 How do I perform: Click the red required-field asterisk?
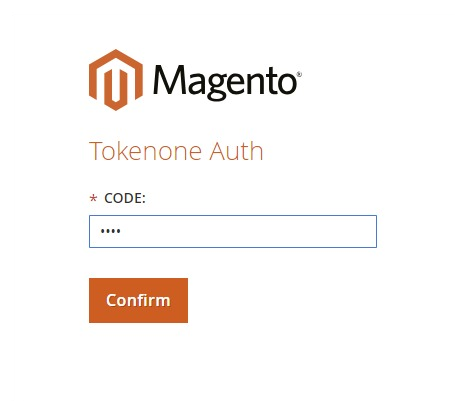pos(93,198)
